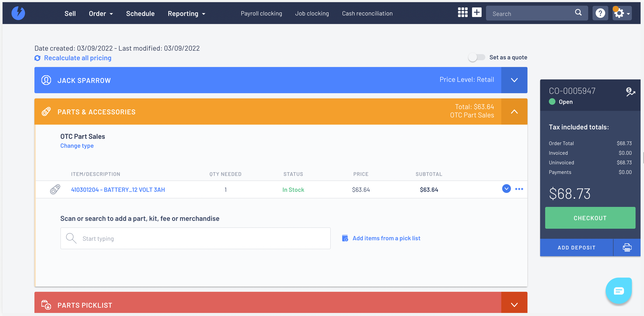
Task: Click the plus add-new icon
Action: pyautogui.click(x=476, y=12)
